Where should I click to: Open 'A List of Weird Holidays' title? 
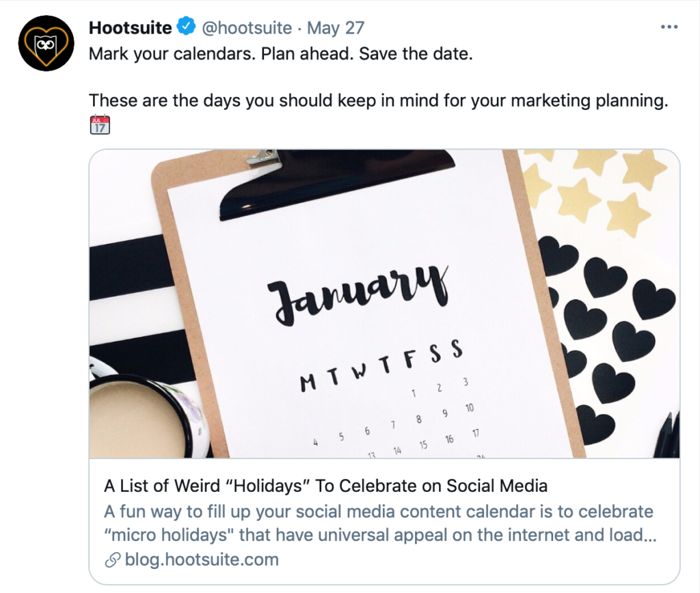[x=325, y=486]
